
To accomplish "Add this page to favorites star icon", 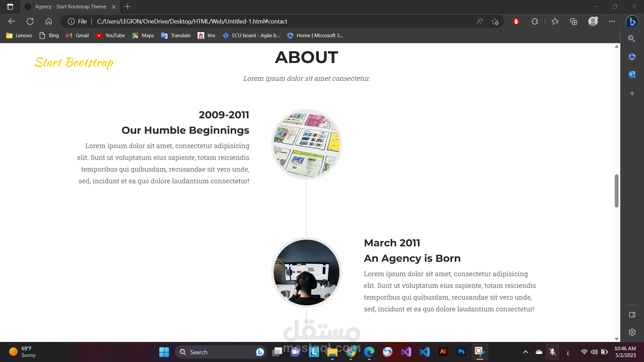I will [x=495, y=21].
